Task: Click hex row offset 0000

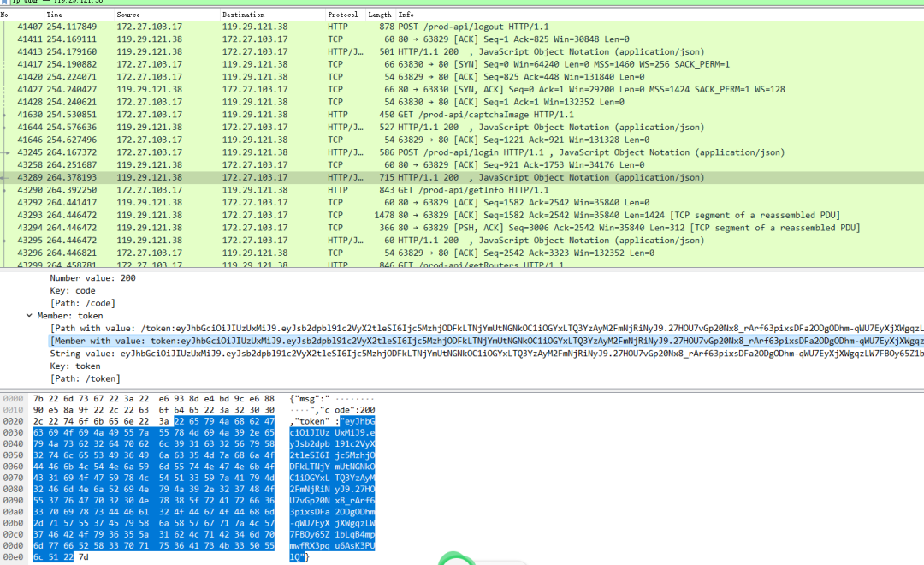Action: pyautogui.click(x=13, y=399)
